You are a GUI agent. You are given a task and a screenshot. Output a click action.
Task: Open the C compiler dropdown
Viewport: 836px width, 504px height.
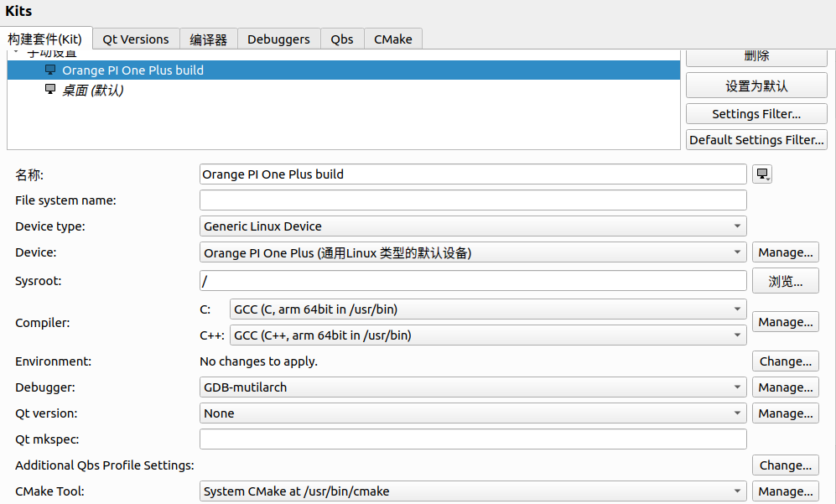tap(488, 309)
